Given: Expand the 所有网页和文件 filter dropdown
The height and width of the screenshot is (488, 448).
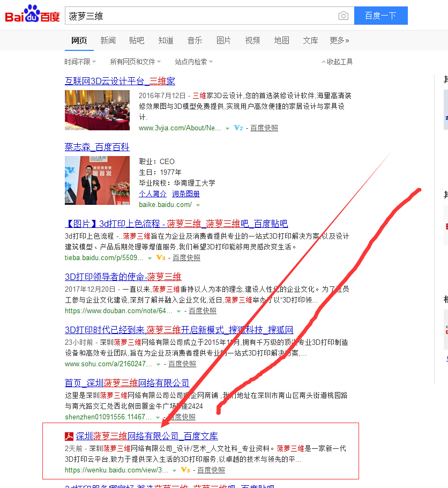Looking at the screenshot, I should click(x=136, y=62).
